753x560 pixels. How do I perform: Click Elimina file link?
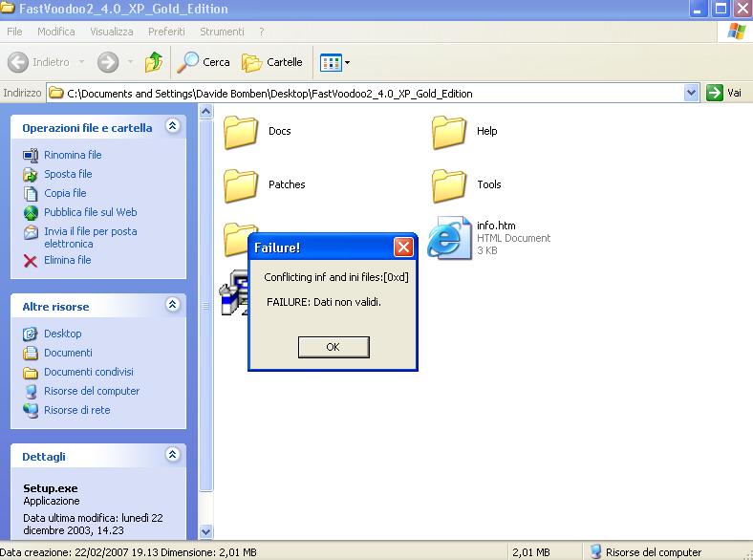[x=67, y=260]
